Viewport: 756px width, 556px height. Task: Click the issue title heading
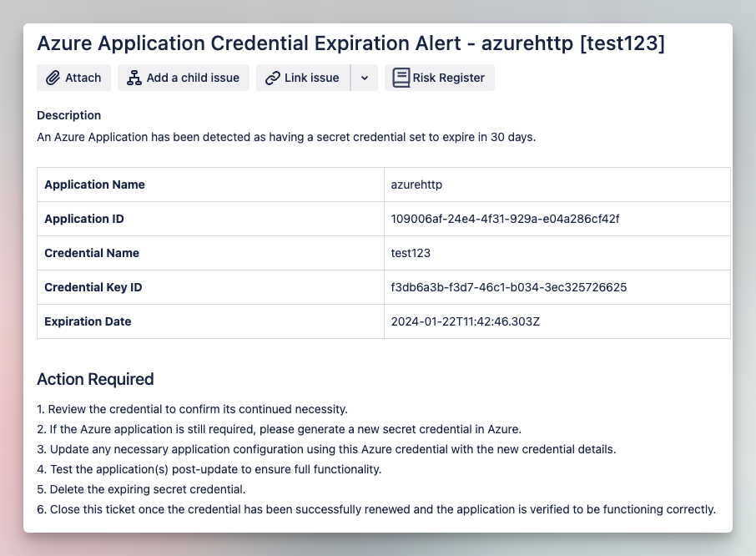tap(351, 43)
